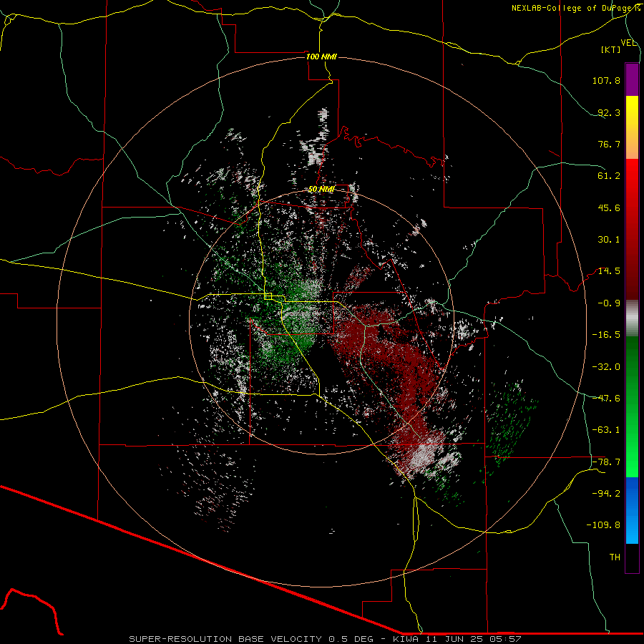
Task: Click the -0.9 velocity scale value
Action: click(x=609, y=303)
